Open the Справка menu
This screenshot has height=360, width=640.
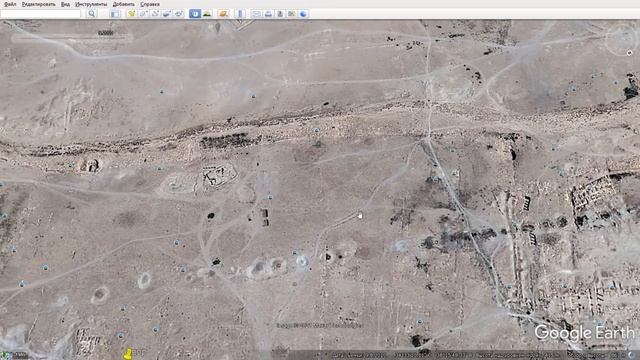click(x=150, y=4)
